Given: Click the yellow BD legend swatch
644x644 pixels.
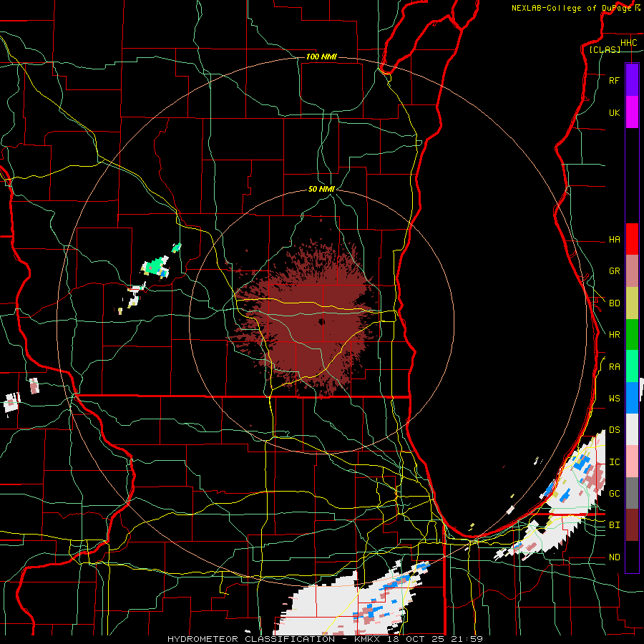Looking at the screenshot, I should coord(632,303).
